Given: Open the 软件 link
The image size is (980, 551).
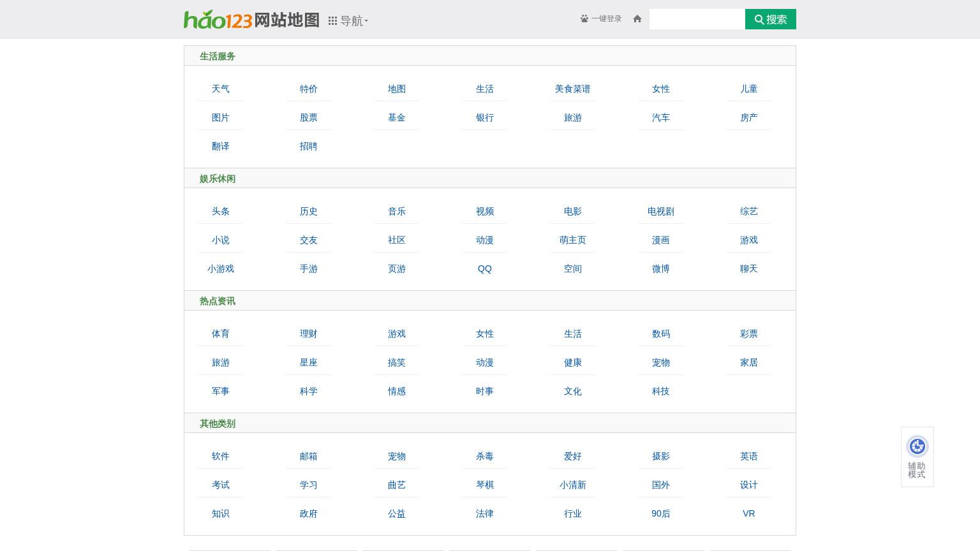Looking at the screenshot, I should pos(221,456).
